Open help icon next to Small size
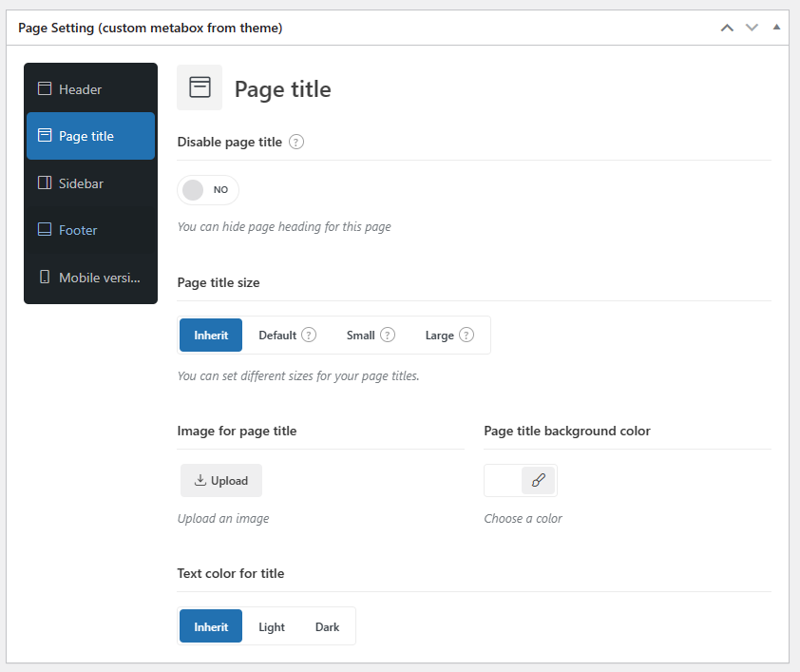This screenshot has height=672, width=800. (x=388, y=335)
